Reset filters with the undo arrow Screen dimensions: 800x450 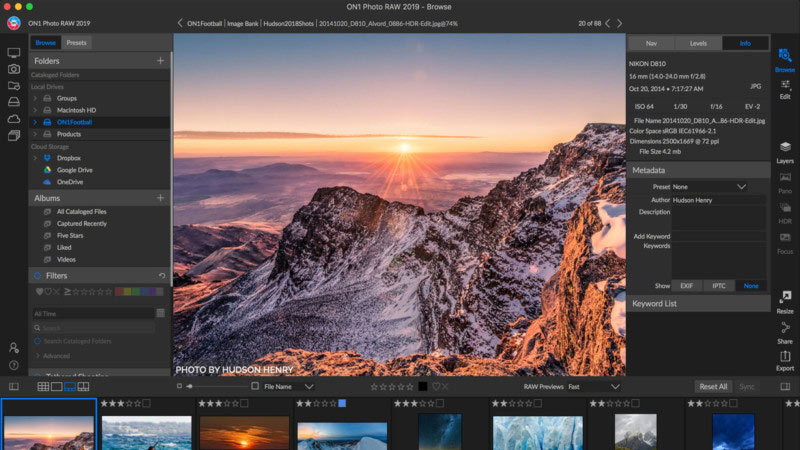pyautogui.click(x=162, y=275)
